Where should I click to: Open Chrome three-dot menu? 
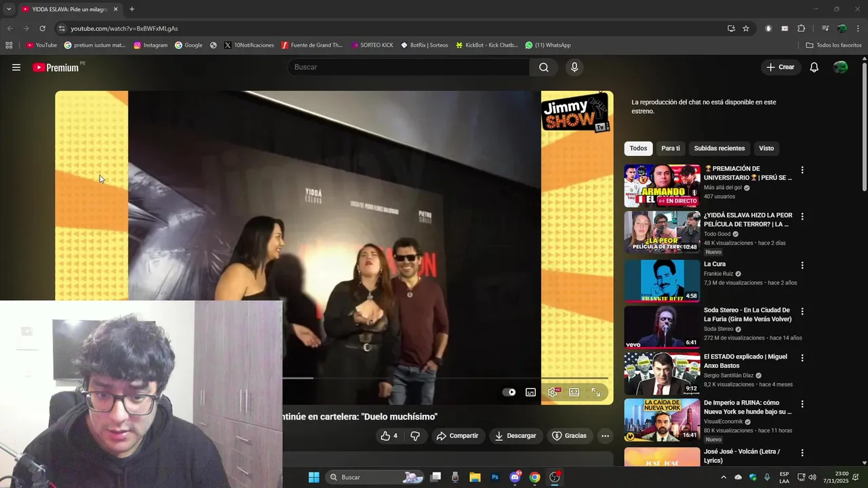tap(858, 28)
